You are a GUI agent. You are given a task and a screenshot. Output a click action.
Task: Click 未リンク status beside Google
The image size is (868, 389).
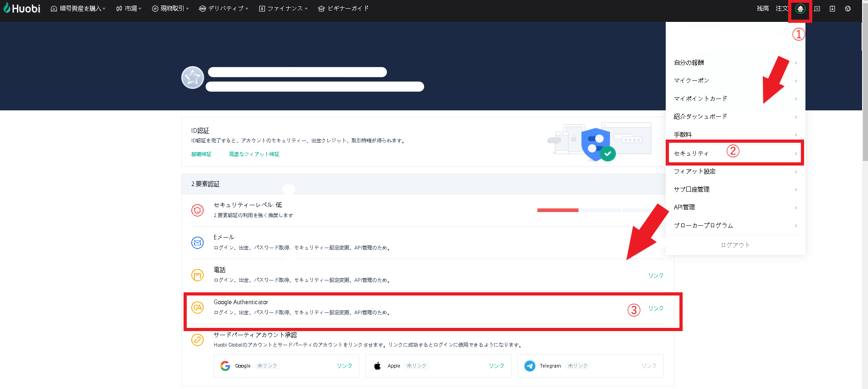267,366
